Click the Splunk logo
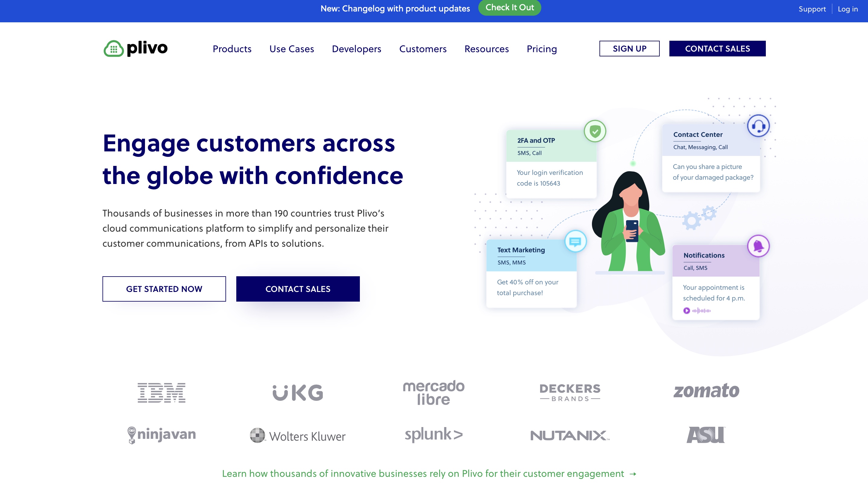This screenshot has height=491, width=868. pos(434,434)
